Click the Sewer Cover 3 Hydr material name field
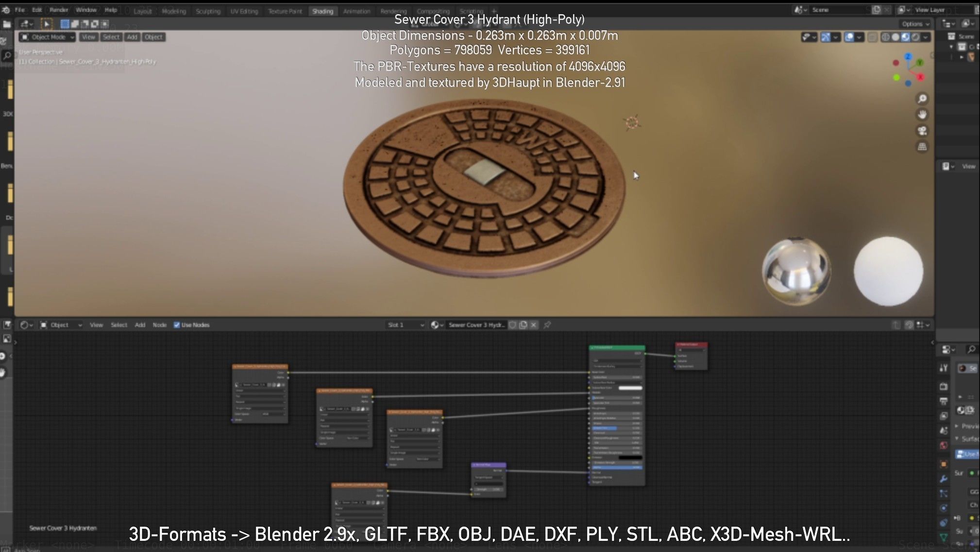The height and width of the screenshot is (552, 980). point(476,325)
